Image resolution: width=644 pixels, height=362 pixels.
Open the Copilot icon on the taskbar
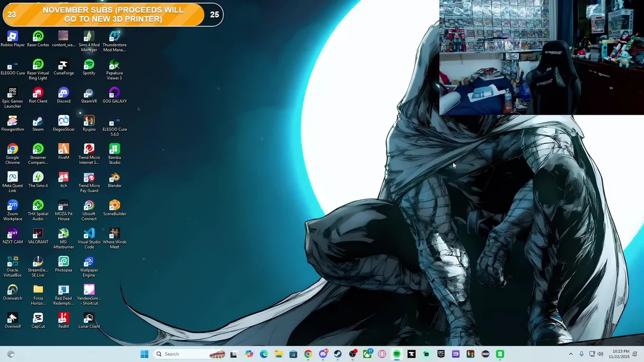(249, 354)
